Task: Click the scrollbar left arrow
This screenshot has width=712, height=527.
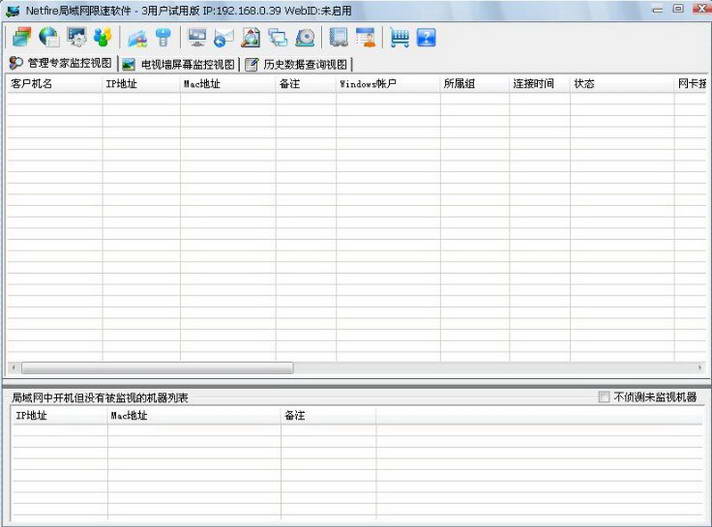Action: (x=14, y=368)
